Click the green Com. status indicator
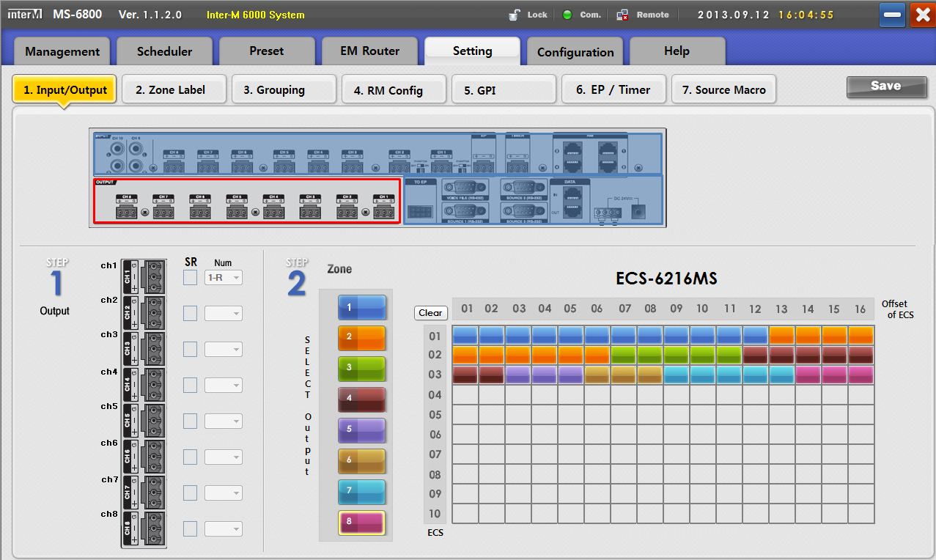The height and width of the screenshot is (560, 936). [567, 15]
